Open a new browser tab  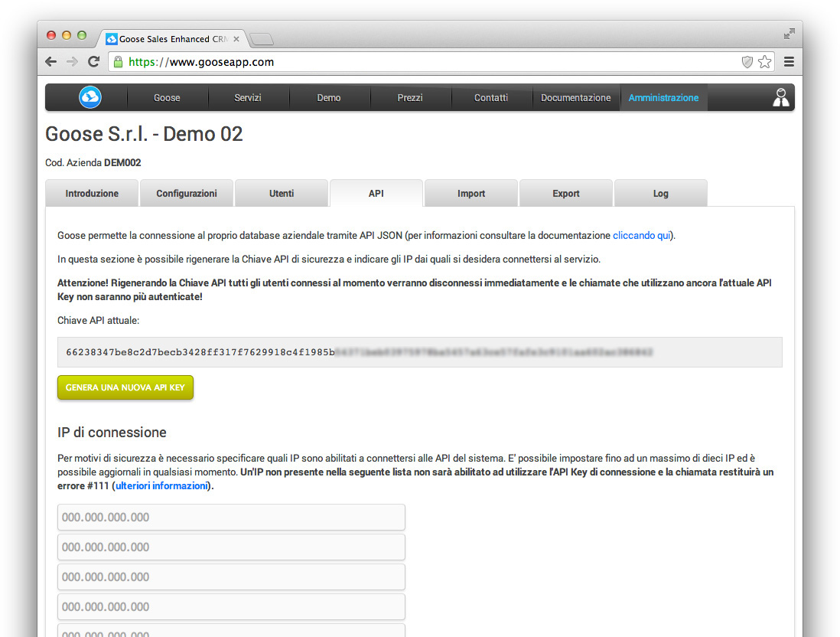click(x=262, y=38)
